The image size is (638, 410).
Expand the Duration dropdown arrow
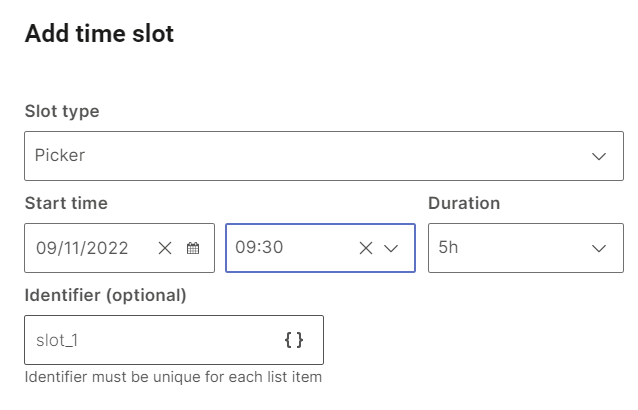coord(599,248)
